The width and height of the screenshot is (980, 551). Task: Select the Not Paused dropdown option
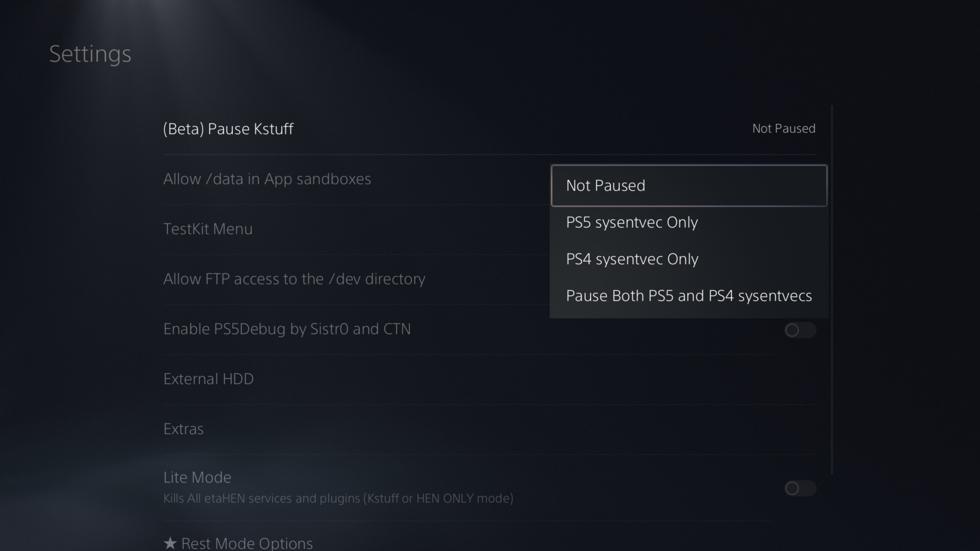point(689,185)
